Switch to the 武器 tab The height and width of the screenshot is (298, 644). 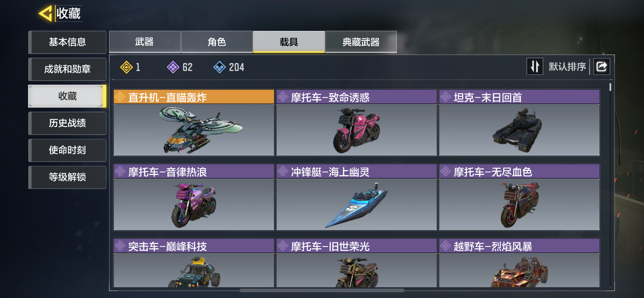pos(144,42)
